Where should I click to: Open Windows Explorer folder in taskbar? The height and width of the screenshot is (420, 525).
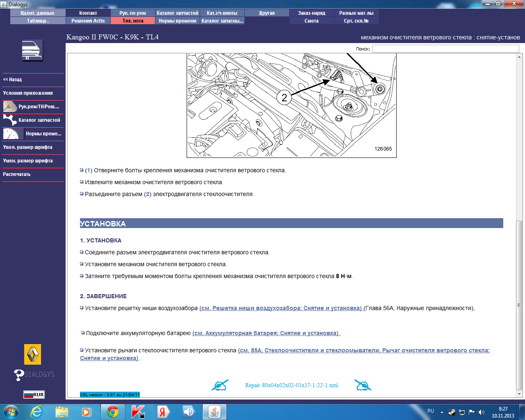tap(62, 412)
